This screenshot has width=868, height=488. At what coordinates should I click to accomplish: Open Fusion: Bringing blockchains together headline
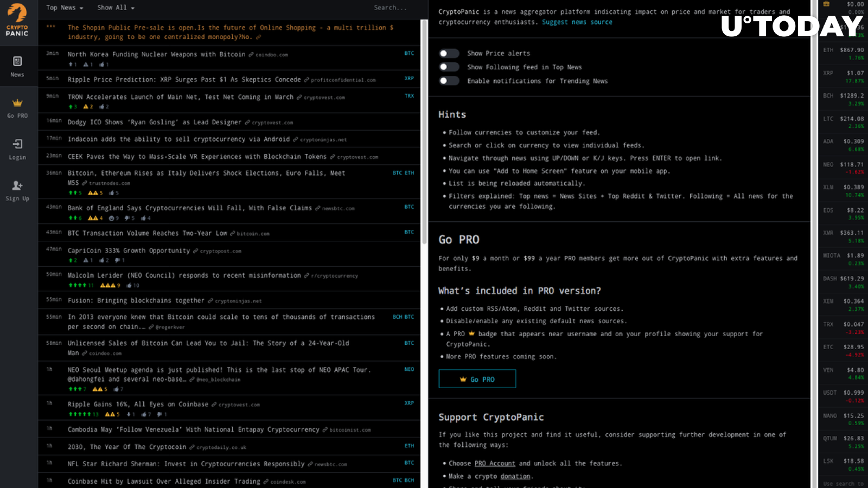pyautogui.click(x=136, y=300)
